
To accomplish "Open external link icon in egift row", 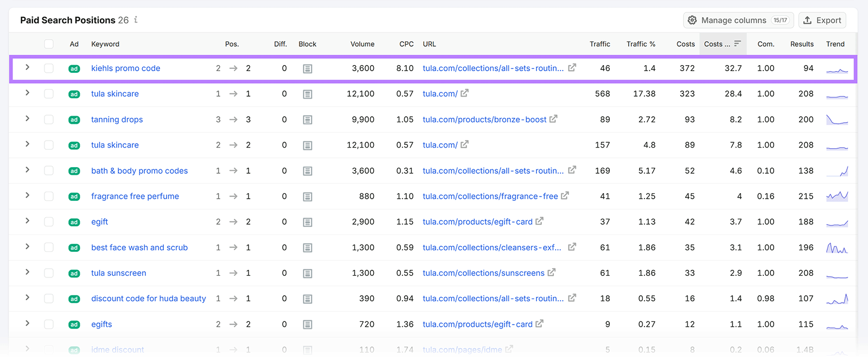I will (539, 221).
